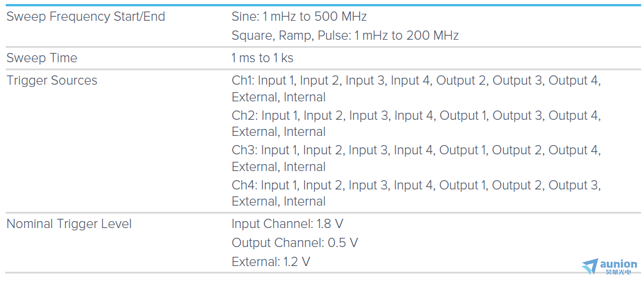
Task: Click the aunion paper-plane logo icon
Action: coord(590,266)
